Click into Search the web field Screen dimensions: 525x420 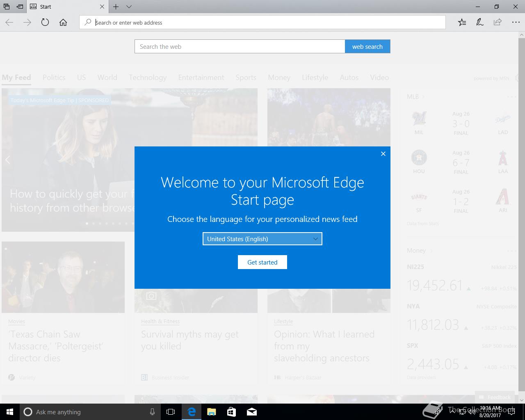point(240,46)
